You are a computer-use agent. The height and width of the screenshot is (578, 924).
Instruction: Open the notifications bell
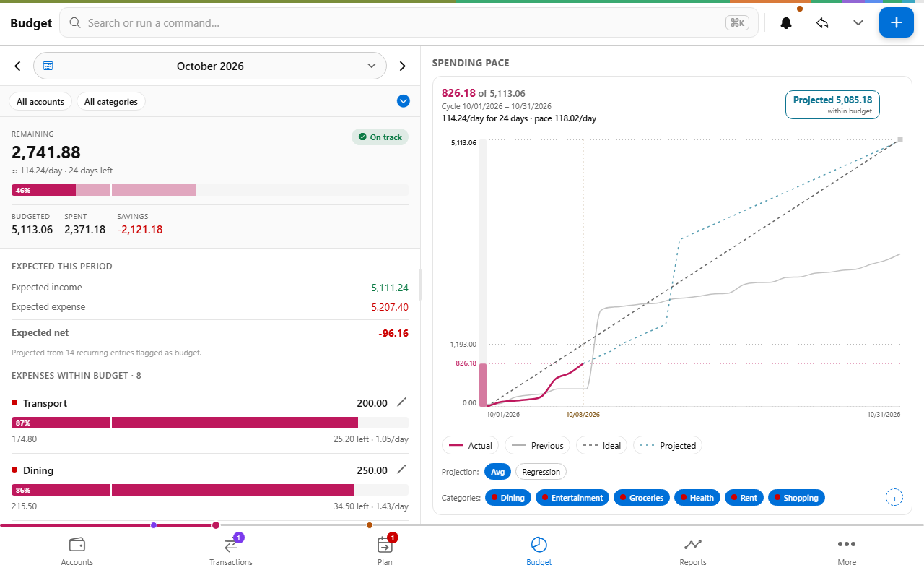786,23
